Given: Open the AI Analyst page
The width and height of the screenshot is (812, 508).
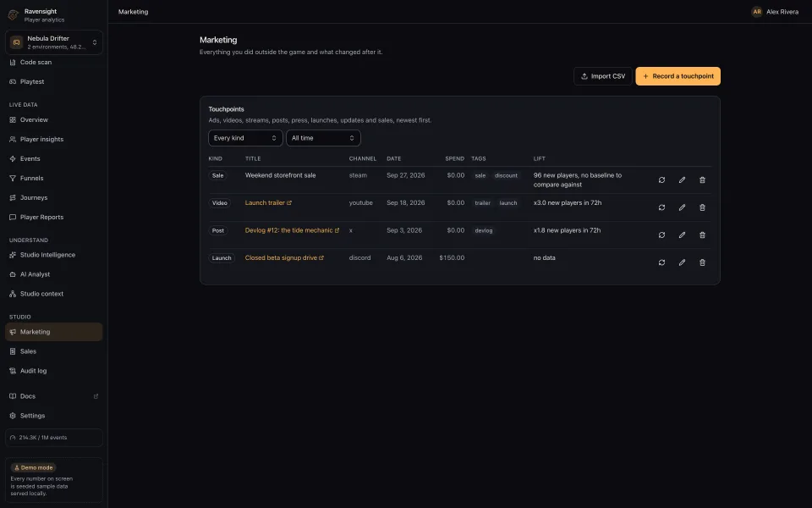Looking at the screenshot, I should pyautogui.click(x=54, y=274).
